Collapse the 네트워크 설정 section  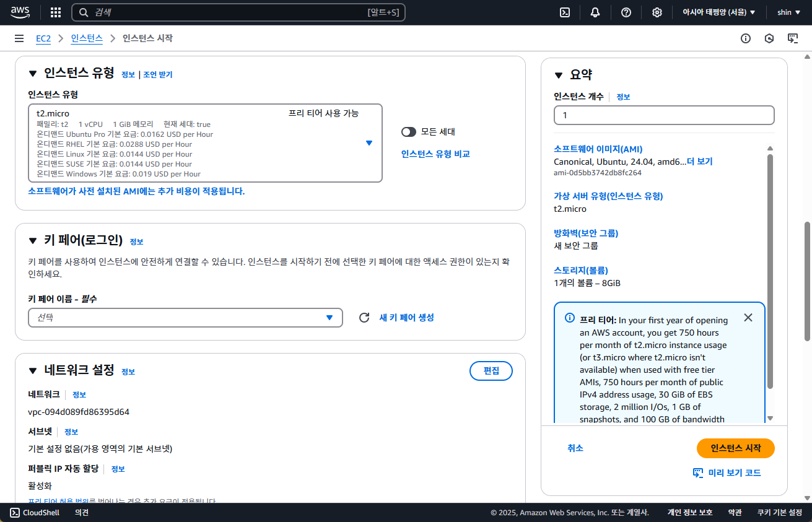pyautogui.click(x=33, y=371)
